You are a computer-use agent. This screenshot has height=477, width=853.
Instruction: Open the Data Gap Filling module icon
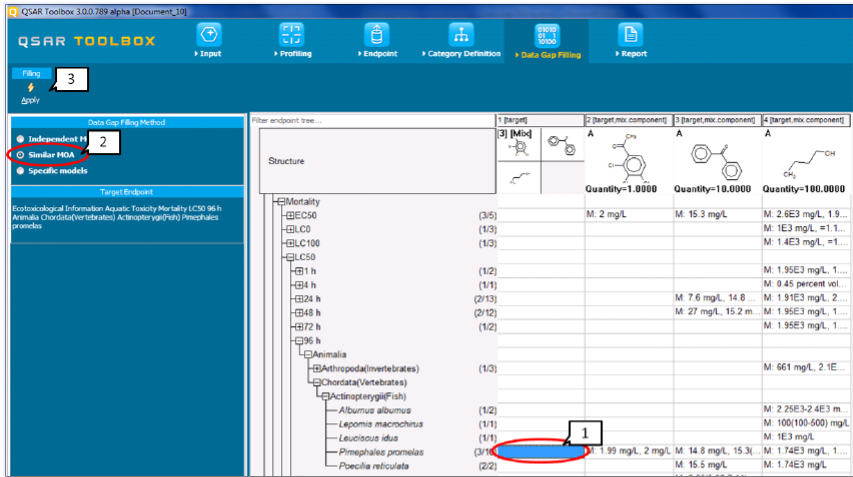tap(547, 35)
